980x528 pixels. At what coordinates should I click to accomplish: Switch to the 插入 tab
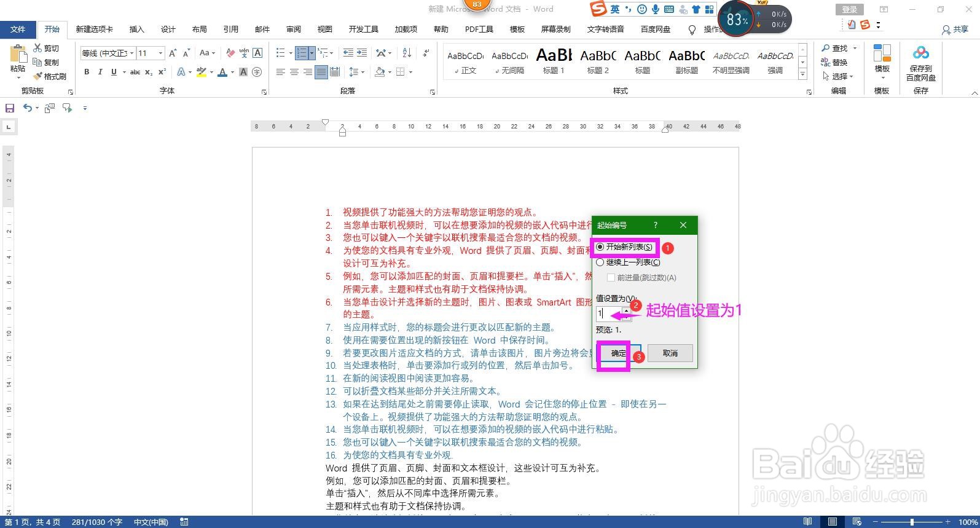click(x=136, y=29)
